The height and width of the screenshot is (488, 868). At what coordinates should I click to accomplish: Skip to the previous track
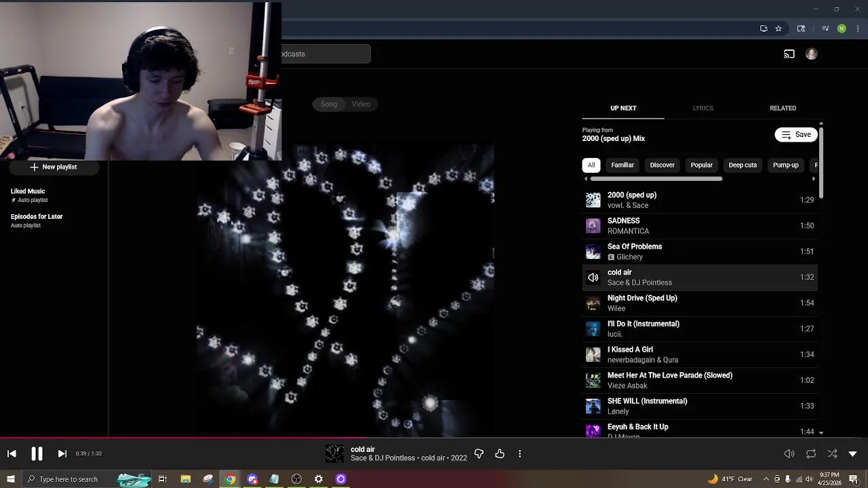(x=12, y=453)
